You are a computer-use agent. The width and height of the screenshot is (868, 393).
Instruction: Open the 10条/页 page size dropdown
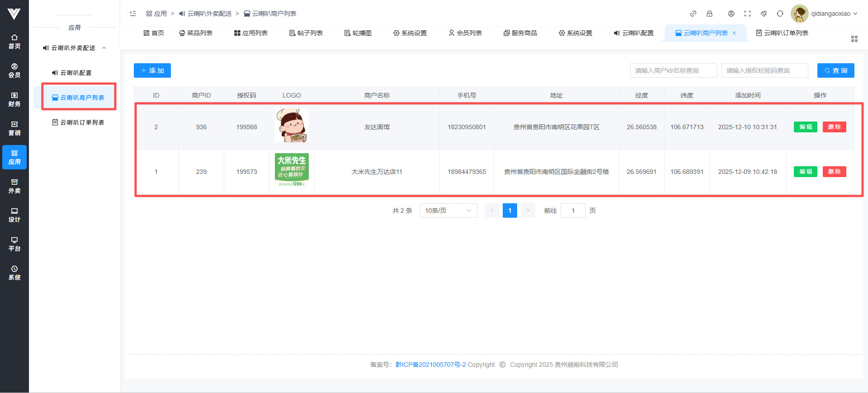point(448,211)
